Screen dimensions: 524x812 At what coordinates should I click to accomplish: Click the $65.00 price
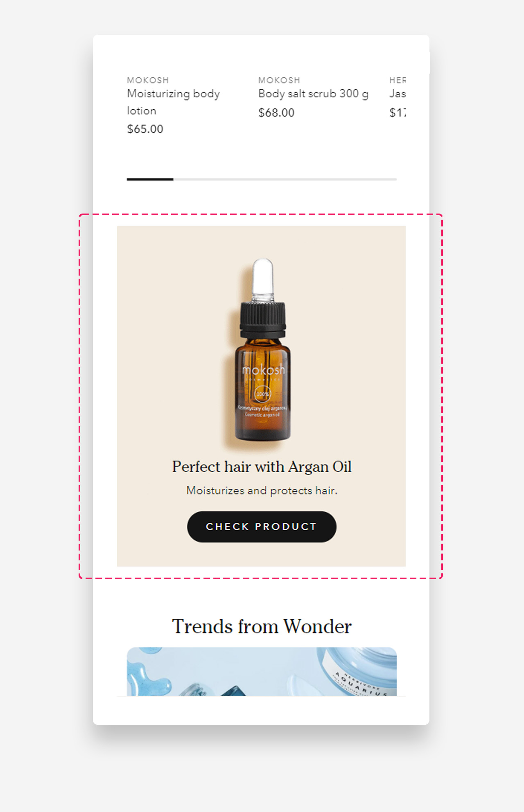pyautogui.click(x=145, y=129)
